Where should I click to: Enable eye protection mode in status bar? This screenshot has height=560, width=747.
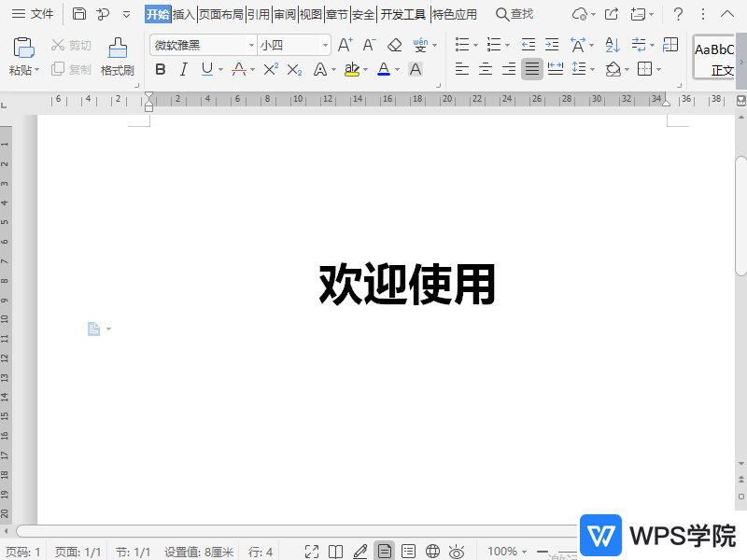tap(455, 550)
